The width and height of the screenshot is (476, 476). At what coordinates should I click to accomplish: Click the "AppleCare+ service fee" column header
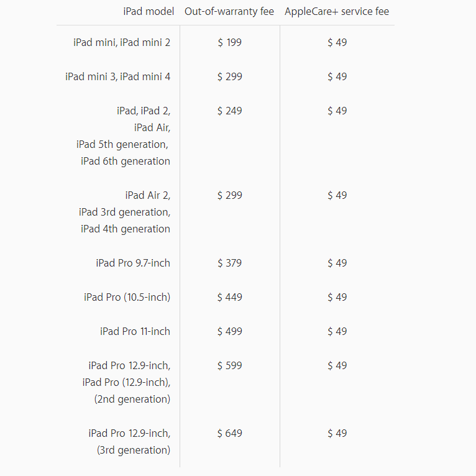point(337,11)
